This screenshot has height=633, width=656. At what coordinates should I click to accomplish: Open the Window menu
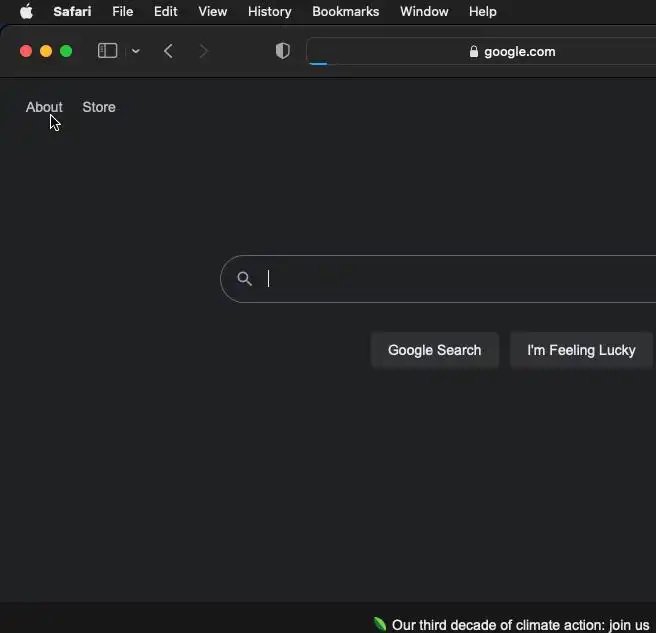424,11
